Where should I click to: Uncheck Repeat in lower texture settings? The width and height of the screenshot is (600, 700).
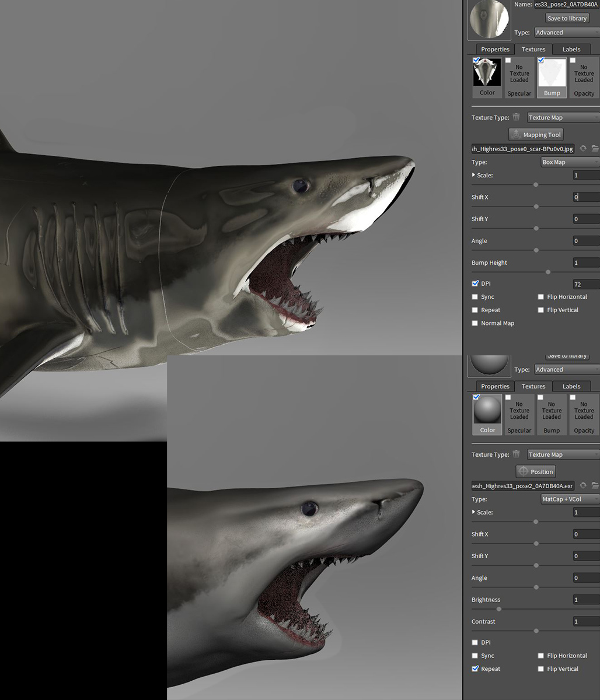475,669
